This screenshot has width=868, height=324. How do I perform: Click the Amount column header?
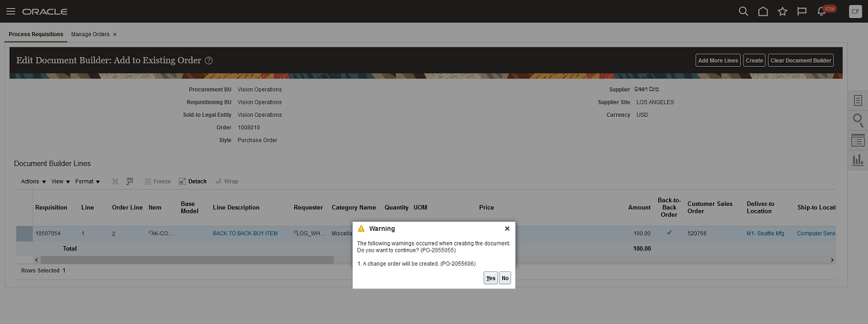640,207
